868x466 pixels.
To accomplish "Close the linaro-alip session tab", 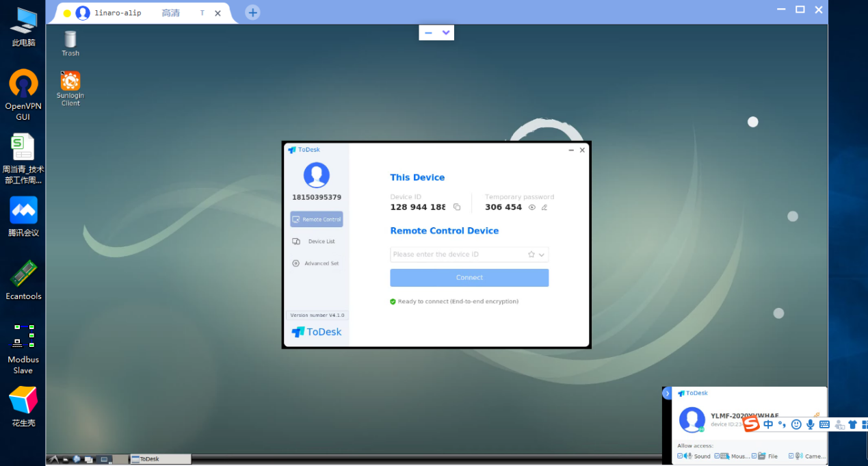I will click(x=218, y=13).
